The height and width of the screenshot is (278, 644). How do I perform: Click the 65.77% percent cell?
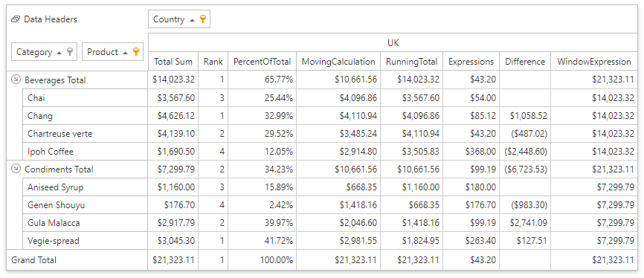(262, 80)
